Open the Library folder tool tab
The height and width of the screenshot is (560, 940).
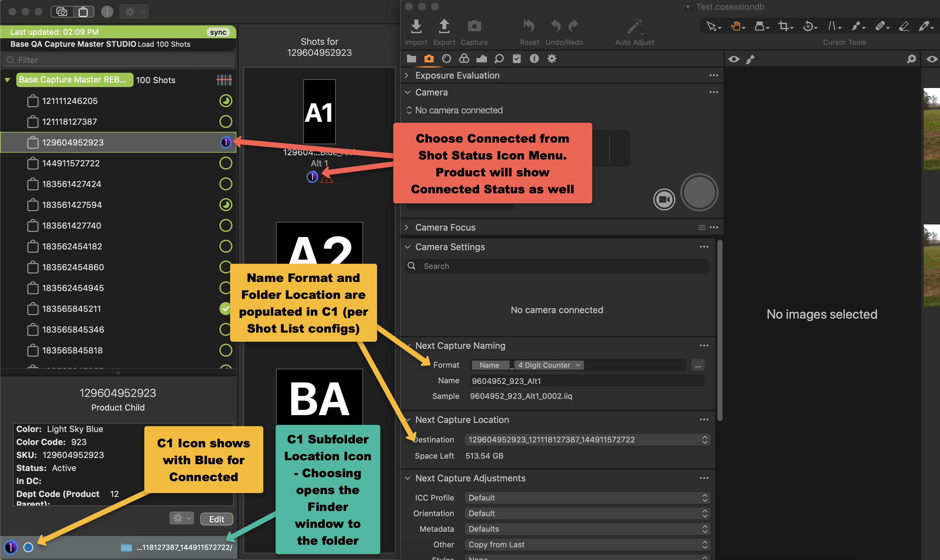411,58
